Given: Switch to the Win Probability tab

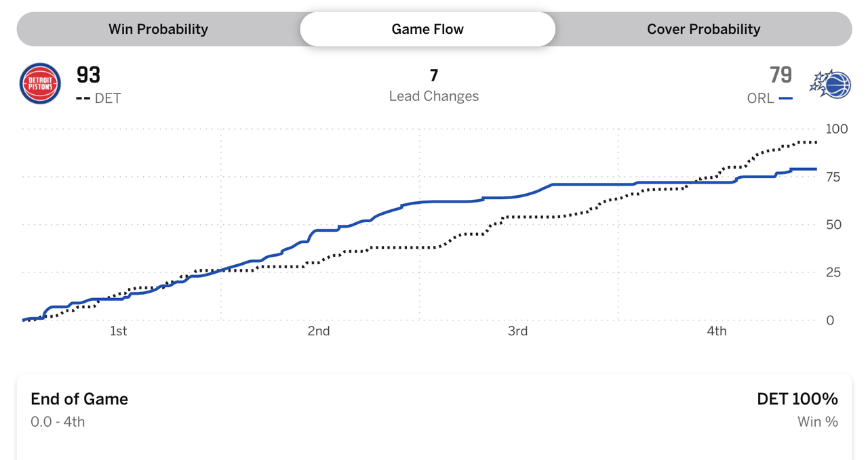Looking at the screenshot, I should 158,29.
